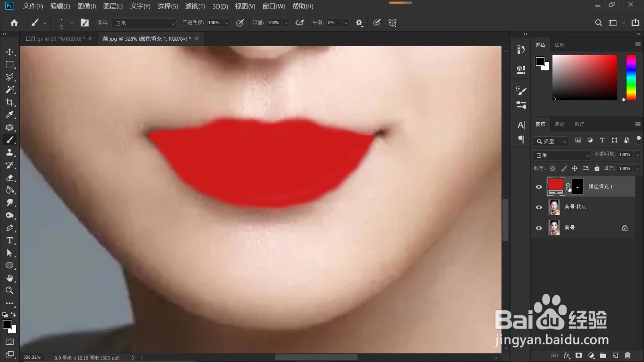Toggle symmetry paint butterfly icon
This screenshot has width=644, height=362.
[392, 23]
